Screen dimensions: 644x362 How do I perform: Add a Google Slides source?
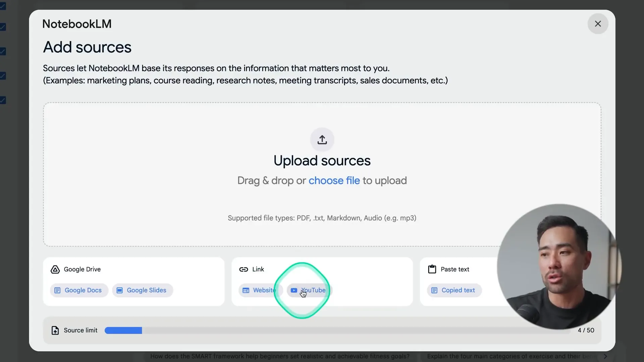tap(143, 290)
